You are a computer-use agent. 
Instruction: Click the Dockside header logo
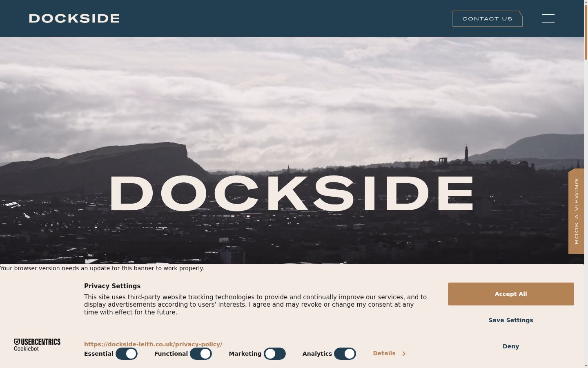[x=74, y=18]
